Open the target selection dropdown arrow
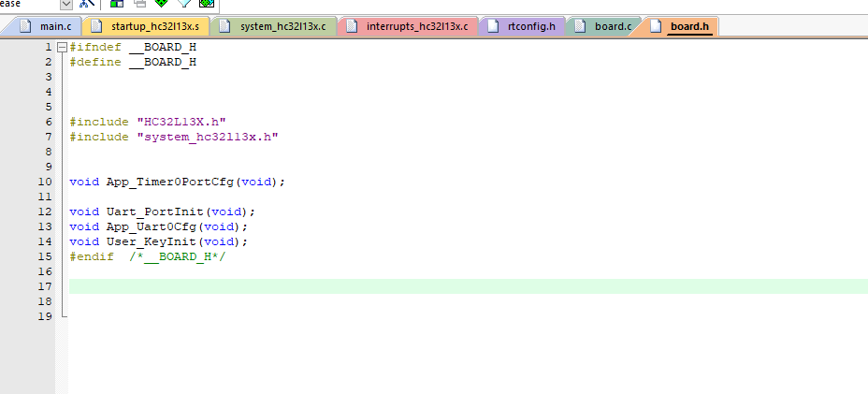868x394 pixels. point(65,4)
